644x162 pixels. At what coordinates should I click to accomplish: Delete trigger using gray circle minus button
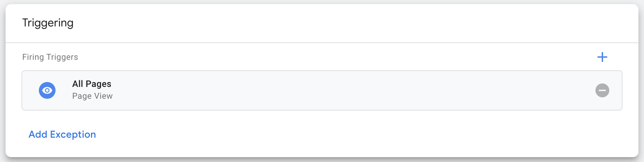coord(602,90)
